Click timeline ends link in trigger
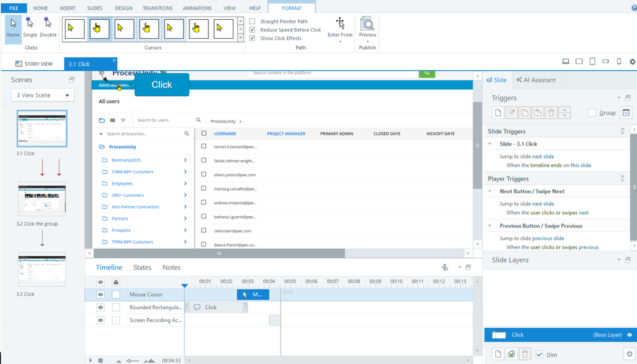 point(546,165)
